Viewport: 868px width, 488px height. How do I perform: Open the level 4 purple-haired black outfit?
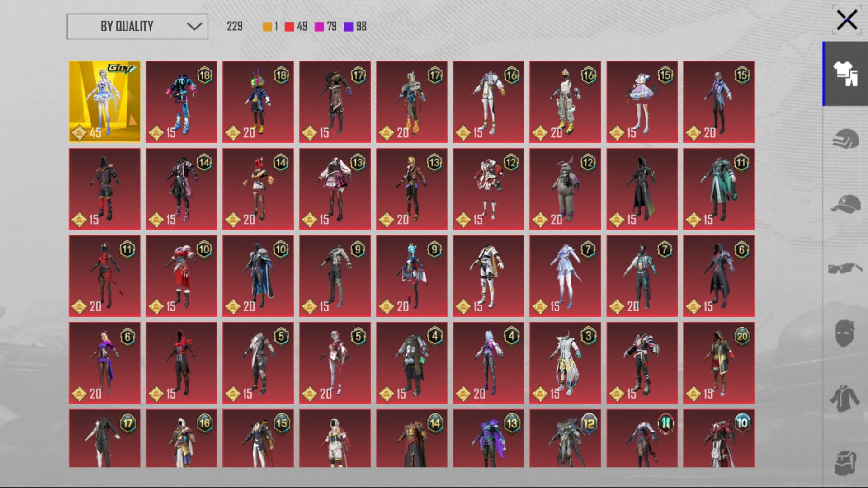[488, 363]
